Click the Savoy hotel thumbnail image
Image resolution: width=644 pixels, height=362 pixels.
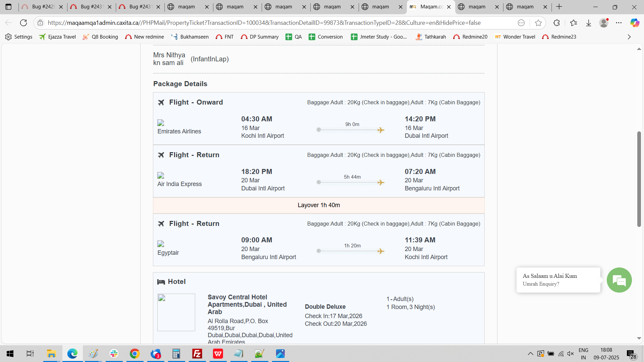[176, 312]
